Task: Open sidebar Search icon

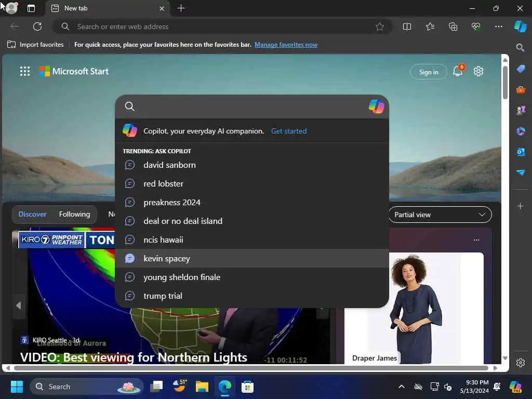Action: [520, 47]
